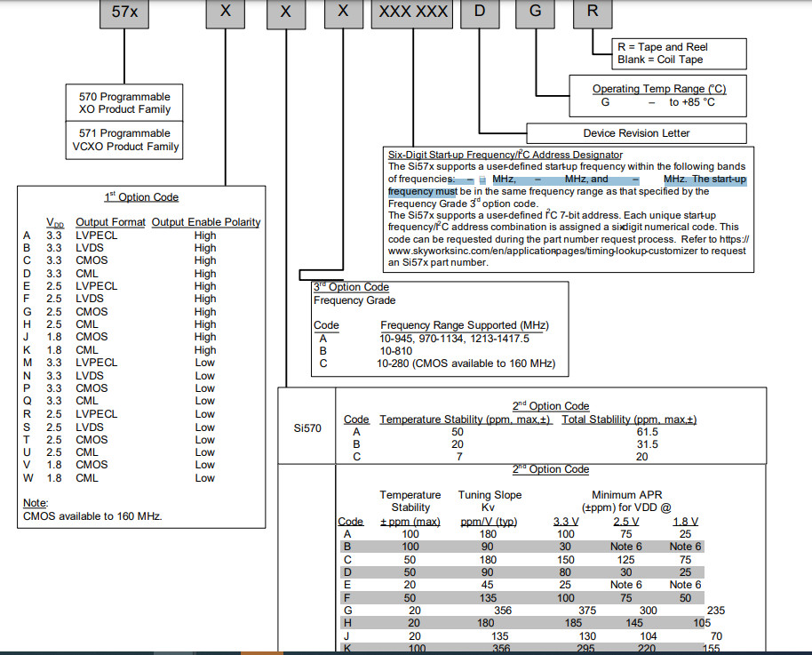Select the "375" value in row G
The height and width of the screenshot is (655, 812).
586,611
